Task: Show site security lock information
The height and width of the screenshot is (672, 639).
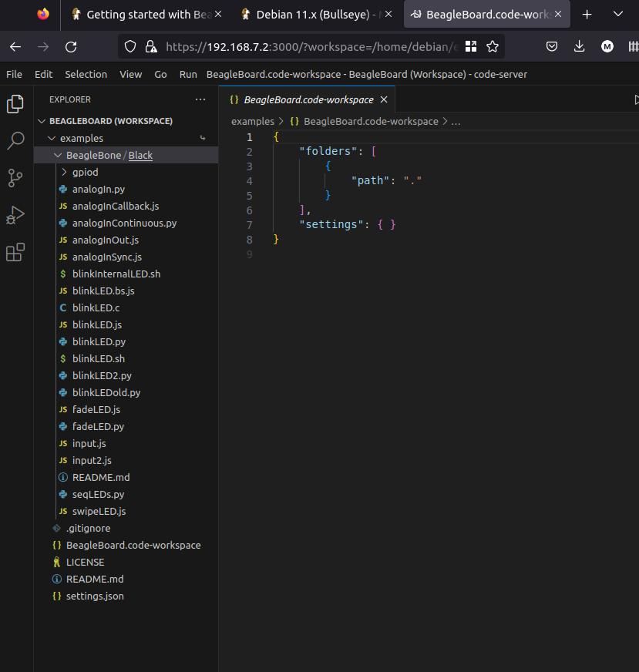Action: (151, 46)
